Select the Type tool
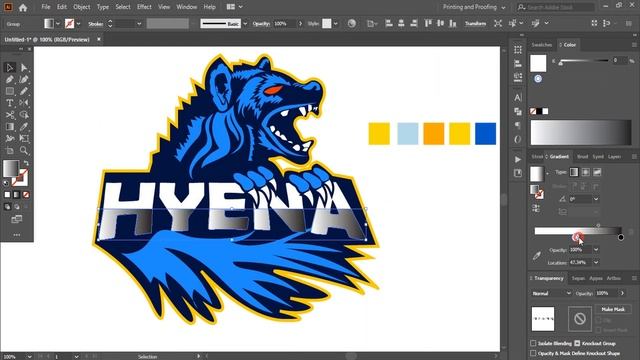The image size is (640, 360). pyautogui.click(x=10, y=103)
